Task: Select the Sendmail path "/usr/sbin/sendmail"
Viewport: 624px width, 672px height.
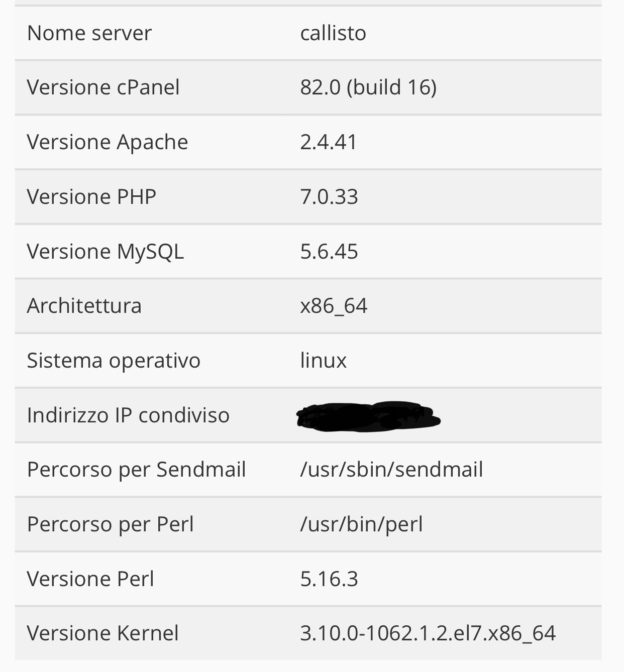Action: pos(391,470)
